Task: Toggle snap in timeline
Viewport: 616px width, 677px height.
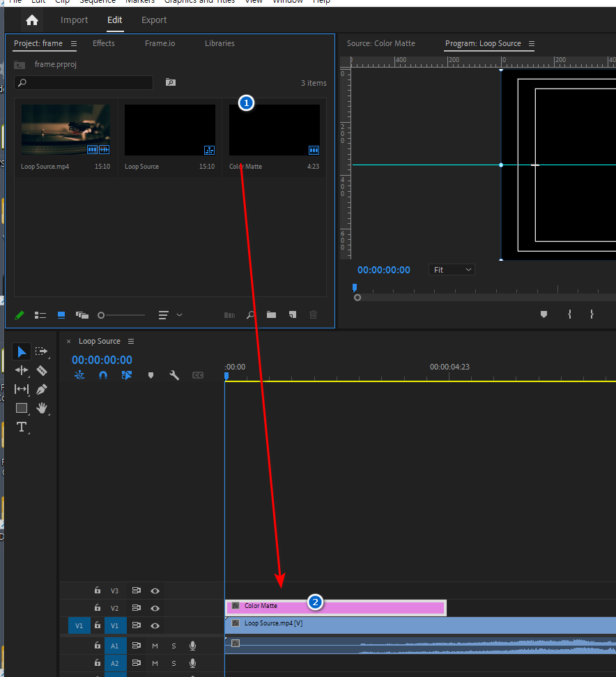Action: point(103,375)
